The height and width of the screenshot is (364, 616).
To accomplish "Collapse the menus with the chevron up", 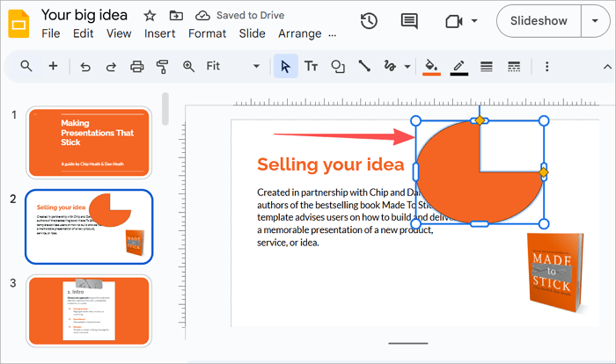I will point(607,66).
